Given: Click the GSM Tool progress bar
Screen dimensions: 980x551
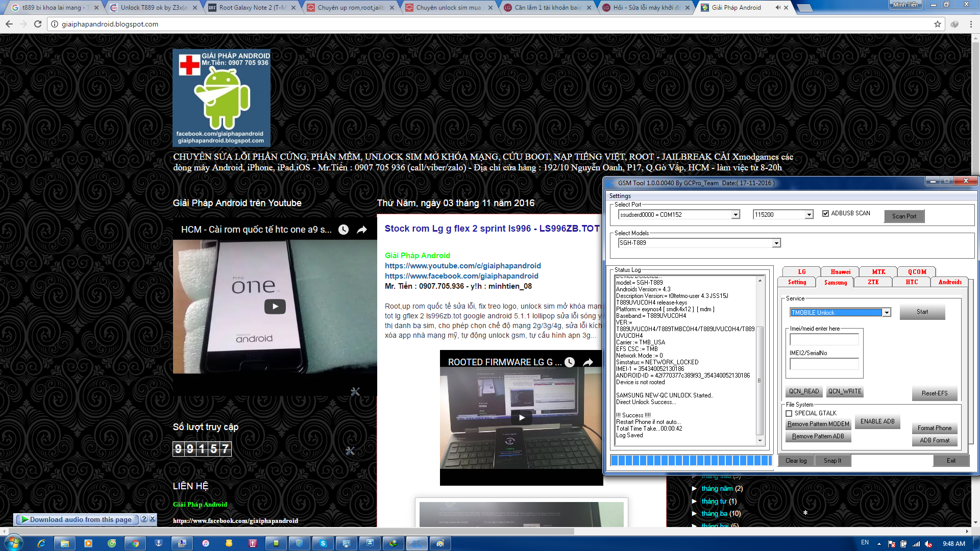Looking at the screenshot, I should pos(691,461).
